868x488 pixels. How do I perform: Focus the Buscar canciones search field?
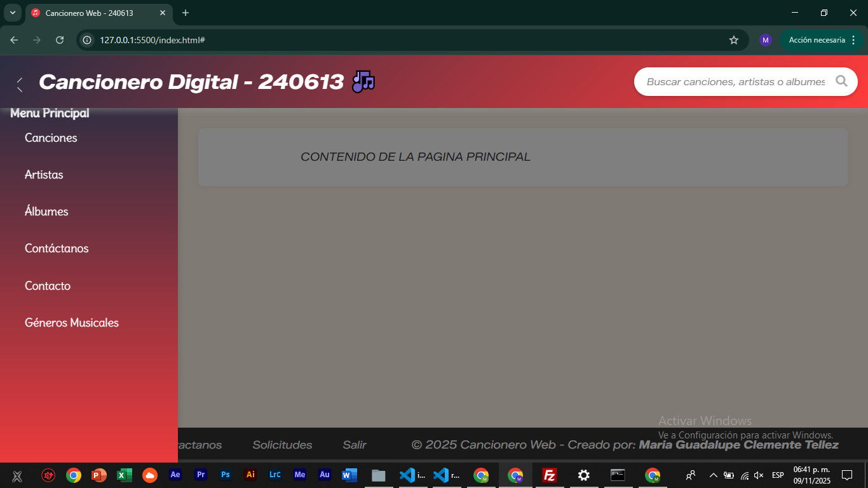[735, 82]
